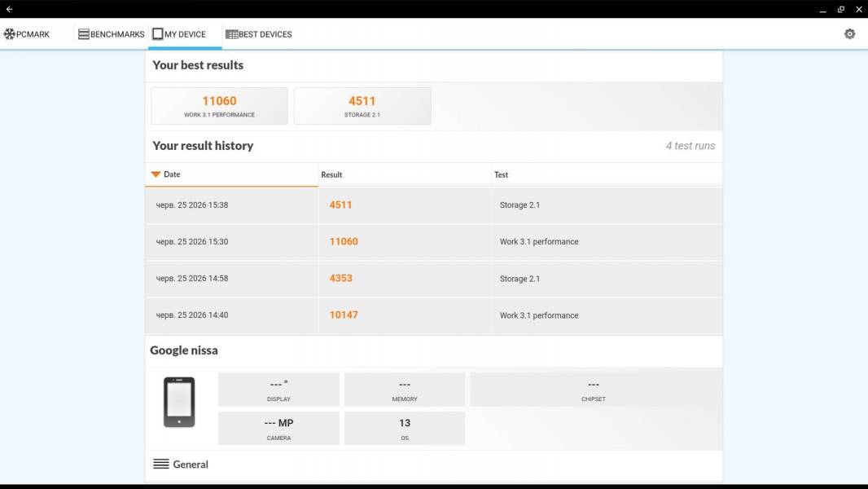Click the 4353 result score
This screenshot has height=489, width=868.
click(340, 279)
